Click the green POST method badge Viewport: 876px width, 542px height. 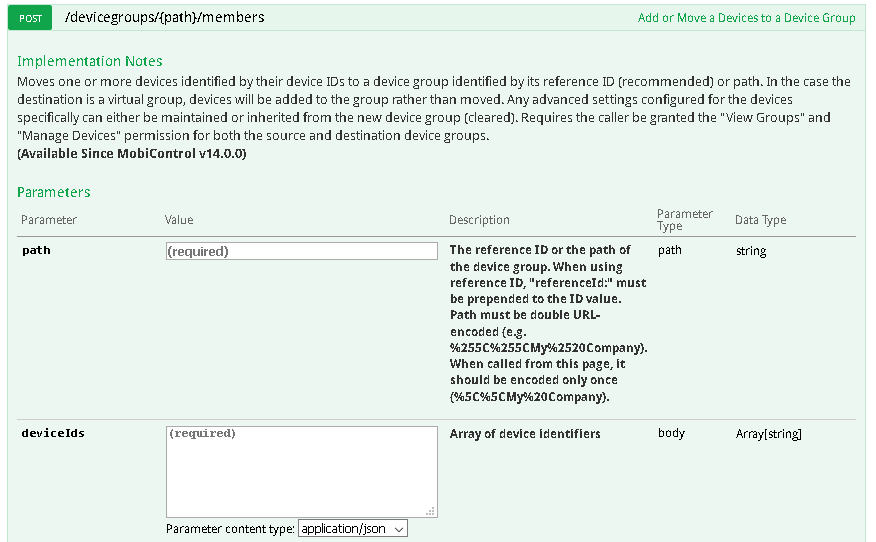pyautogui.click(x=30, y=18)
